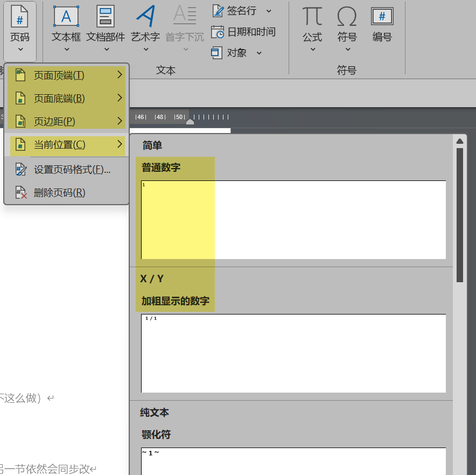Click the 删除页码 icon
476x475 pixels.
[21, 193]
